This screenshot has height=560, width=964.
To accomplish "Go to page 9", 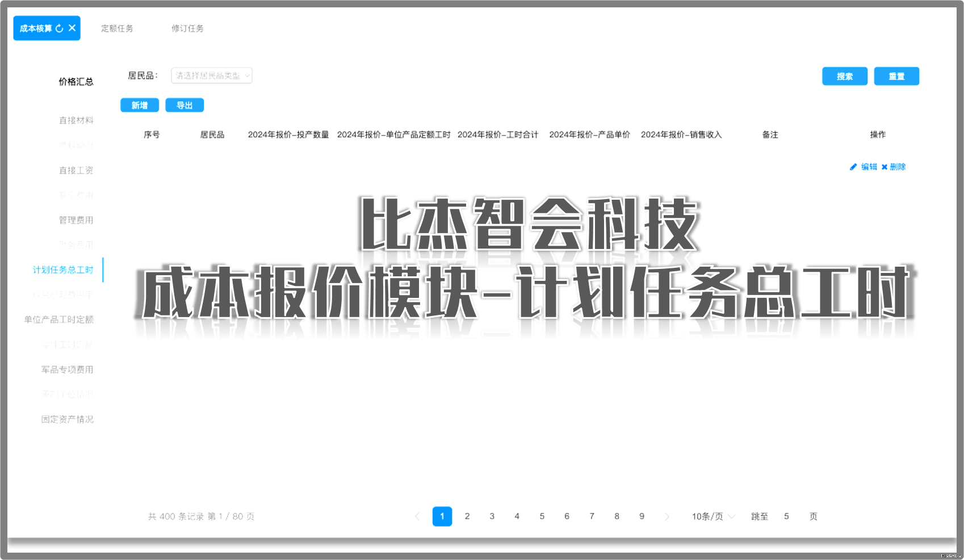I will (x=642, y=516).
